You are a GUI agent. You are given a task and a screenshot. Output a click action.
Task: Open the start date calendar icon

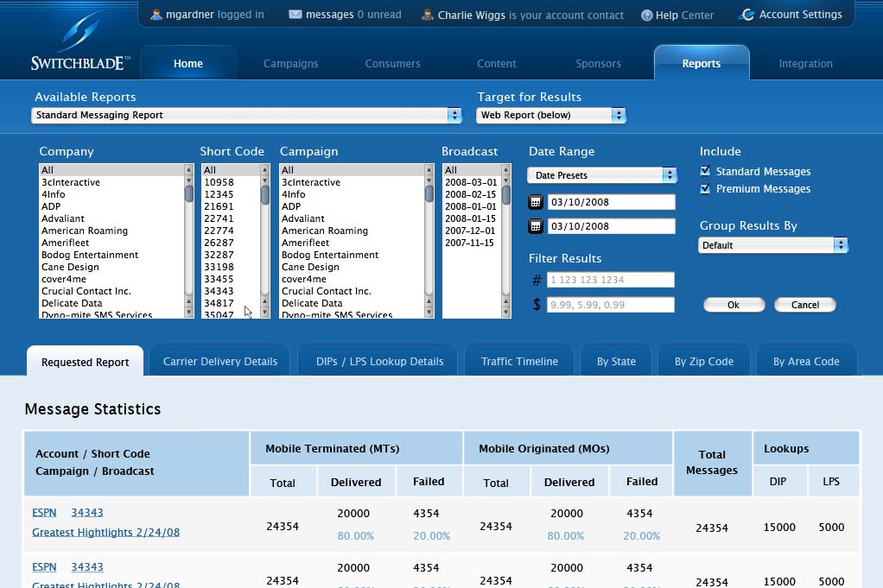536,202
